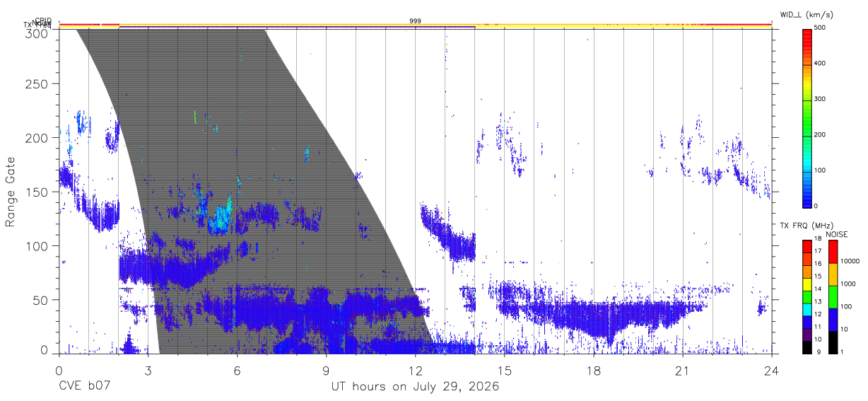This screenshot has height=401, width=868.
Task: Click the x-axis tick label '3'
Action: click(x=148, y=370)
